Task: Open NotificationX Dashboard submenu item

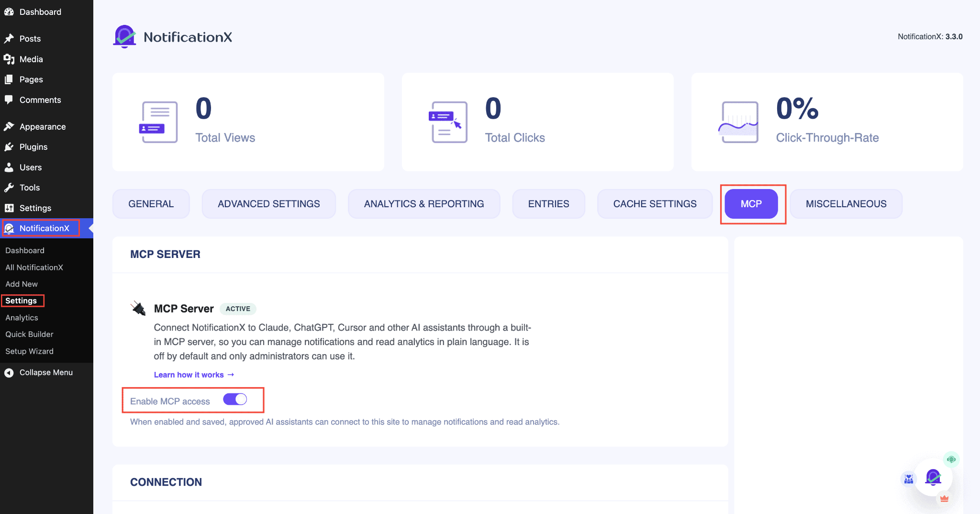Action: pos(25,250)
